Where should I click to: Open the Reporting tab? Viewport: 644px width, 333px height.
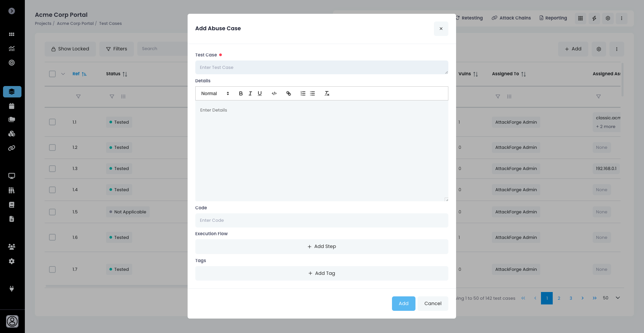coord(553,18)
